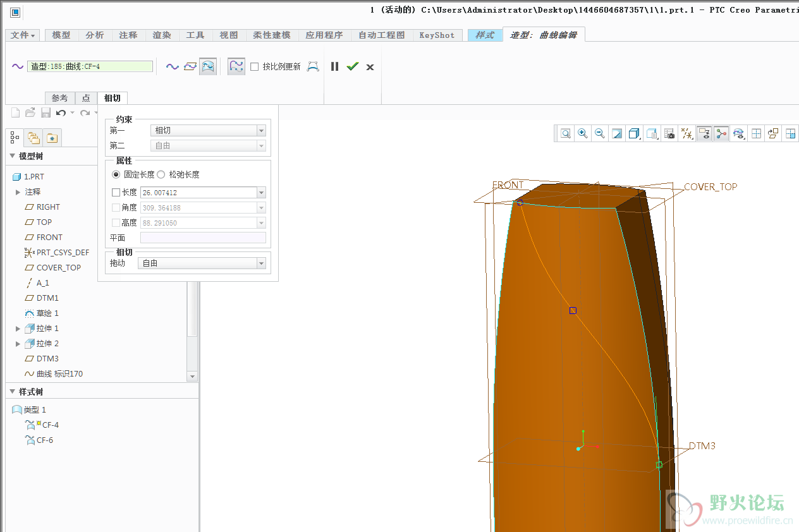Click the show all views grid icon

click(x=756, y=133)
